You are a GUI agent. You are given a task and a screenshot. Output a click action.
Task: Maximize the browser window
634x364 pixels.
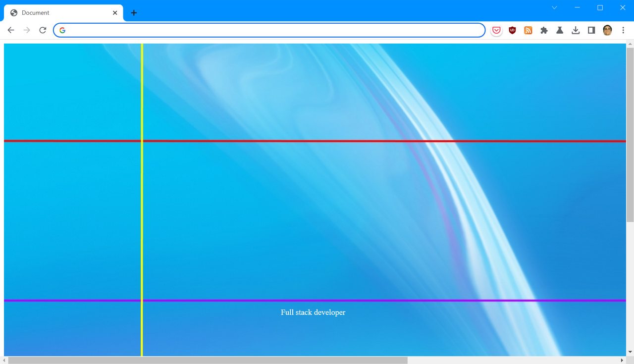600,7
